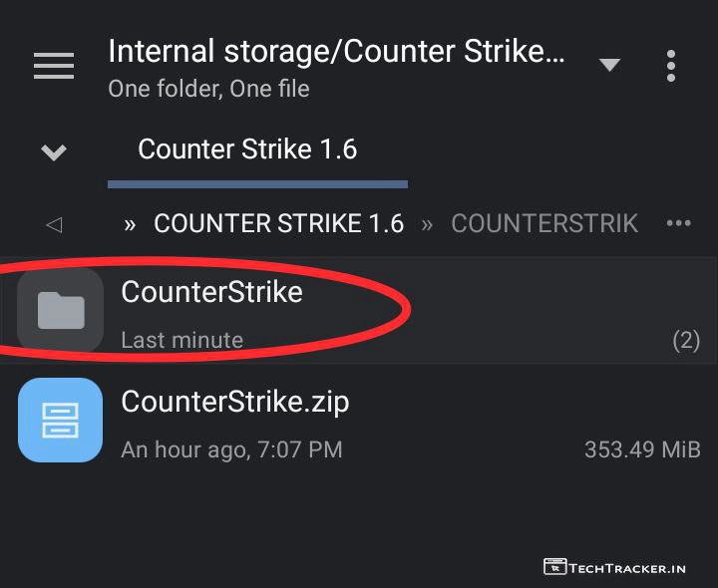Click the folder's item count (2)

pyautogui.click(x=686, y=340)
